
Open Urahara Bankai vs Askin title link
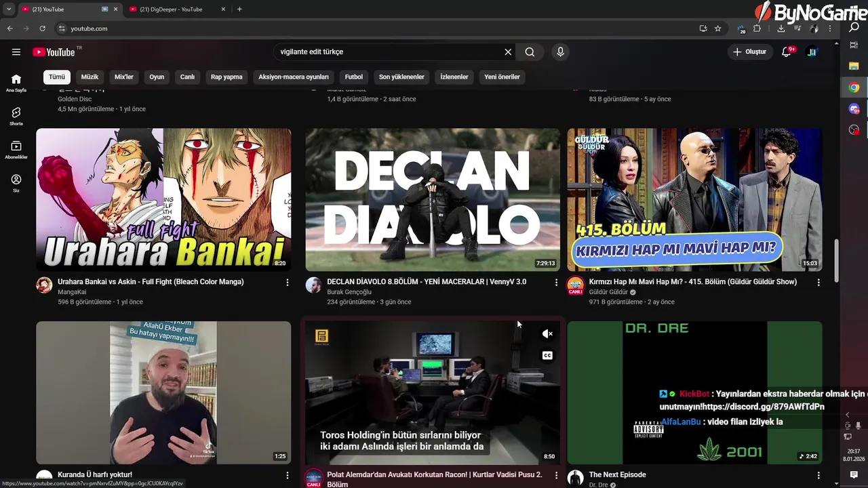(151, 282)
